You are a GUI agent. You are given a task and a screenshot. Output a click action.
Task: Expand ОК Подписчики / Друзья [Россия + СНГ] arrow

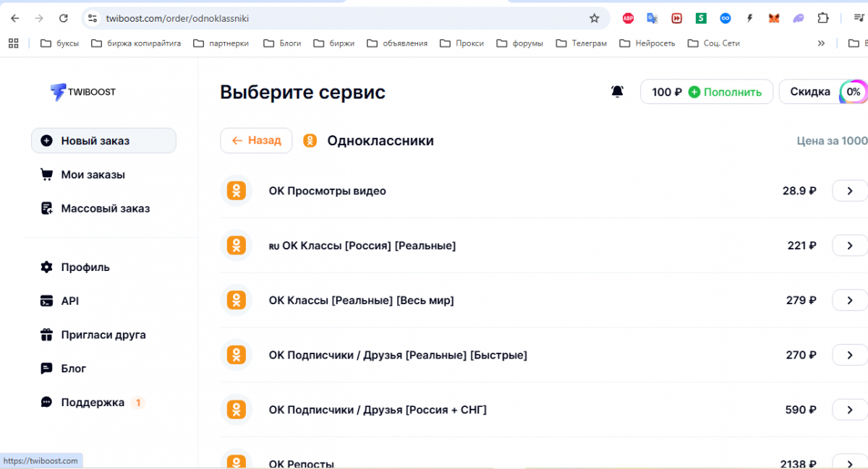[x=849, y=410]
